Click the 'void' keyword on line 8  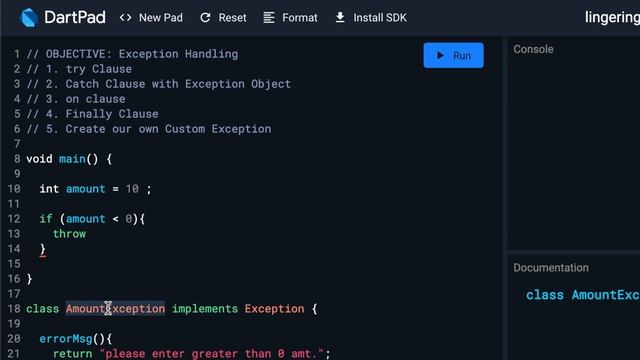click(x=39, y=159)
